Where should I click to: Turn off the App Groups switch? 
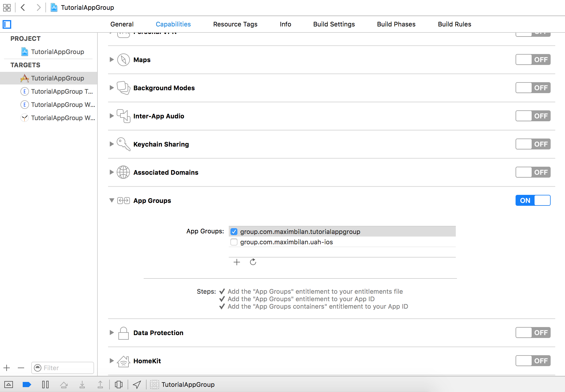533,200
